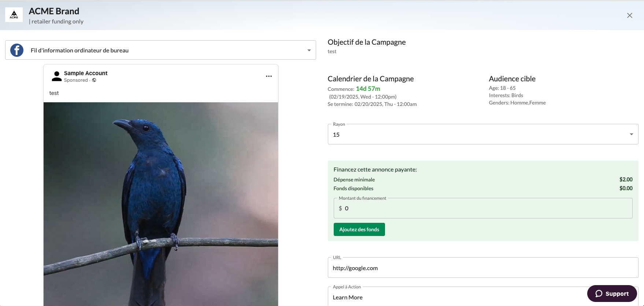Click the green 14d 57m countdown text
Viewport: 644px width, 306px height.
coord(368,89)
